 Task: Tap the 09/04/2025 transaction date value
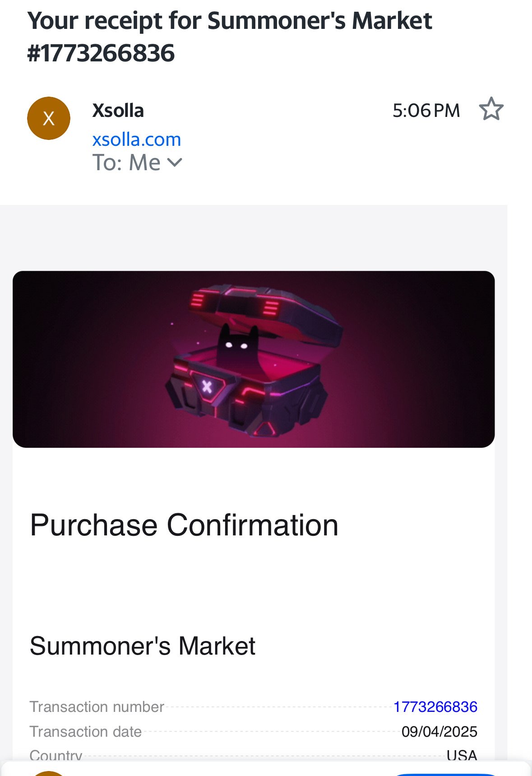pyautogui.click(x=439, y=731)
